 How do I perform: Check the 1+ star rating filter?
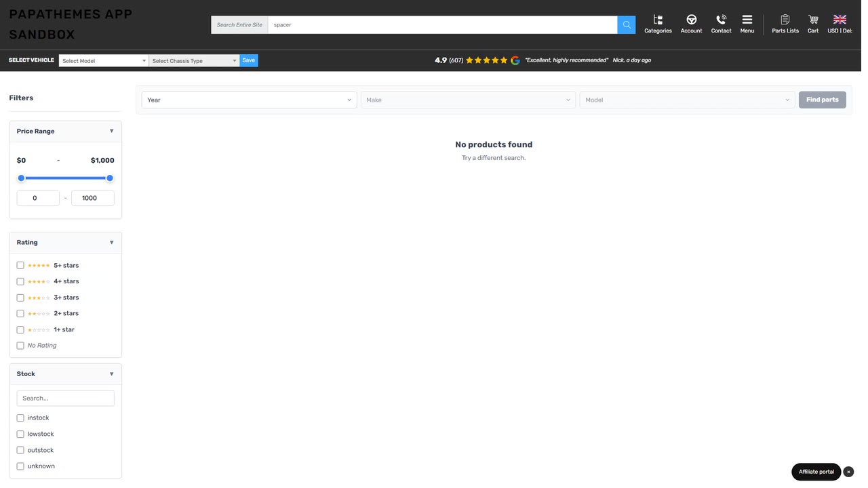(20, 330)
